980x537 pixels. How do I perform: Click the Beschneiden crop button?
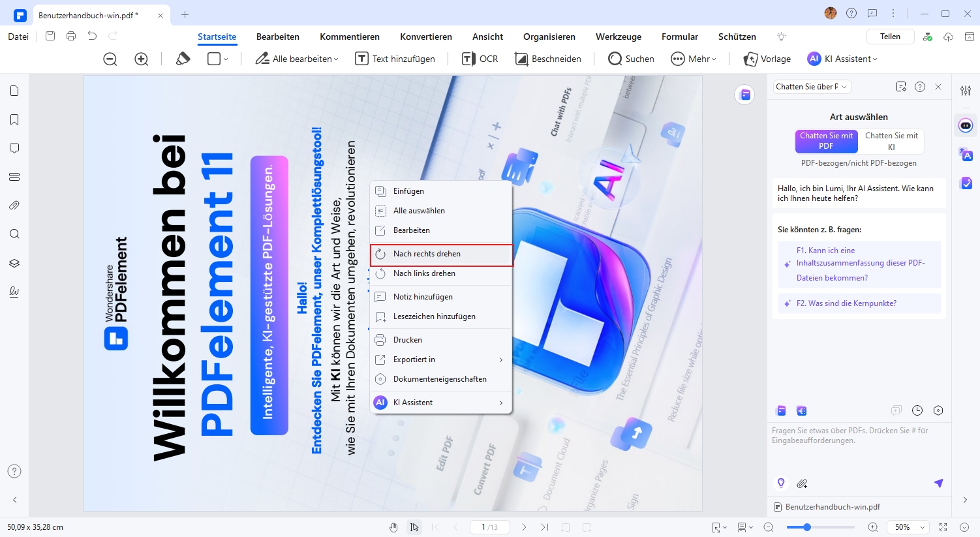548,59
